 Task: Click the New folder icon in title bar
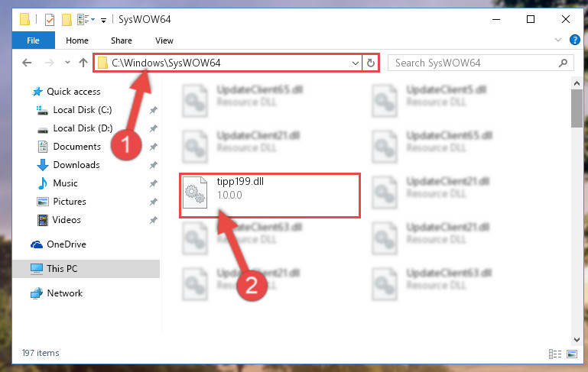[67, 20]
